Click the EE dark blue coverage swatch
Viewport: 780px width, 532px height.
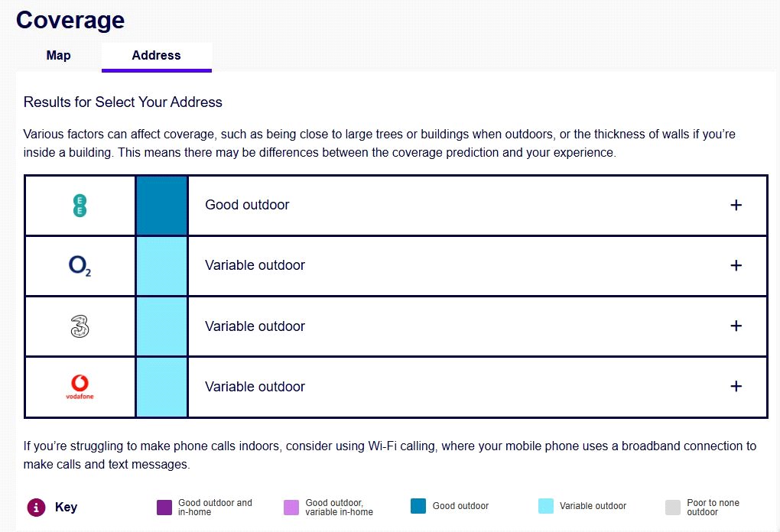point(161,206)
